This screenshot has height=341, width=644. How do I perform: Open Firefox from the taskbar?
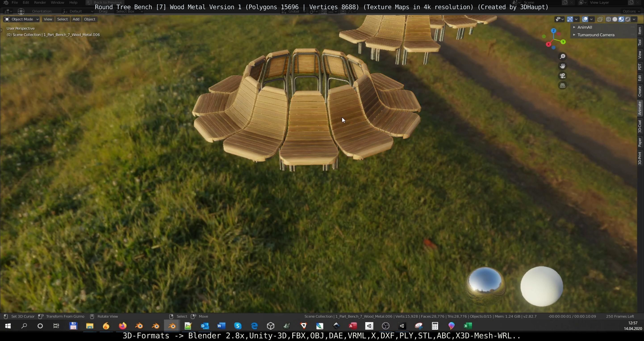point(123,326)
